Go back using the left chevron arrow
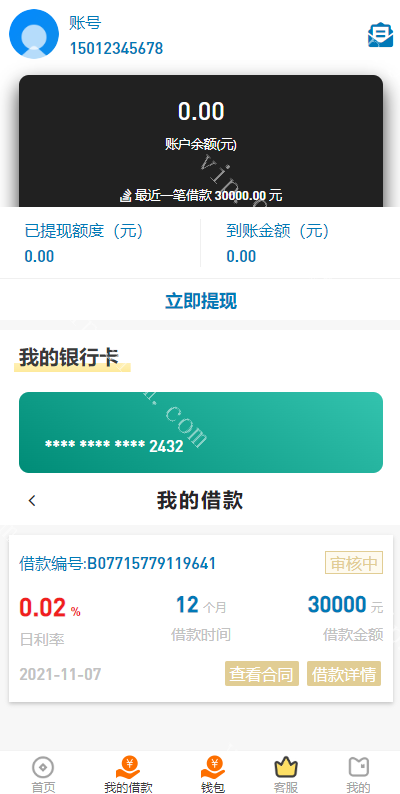Screen dimensions: 400x794 pyautogui.click(x=32, y=501)
